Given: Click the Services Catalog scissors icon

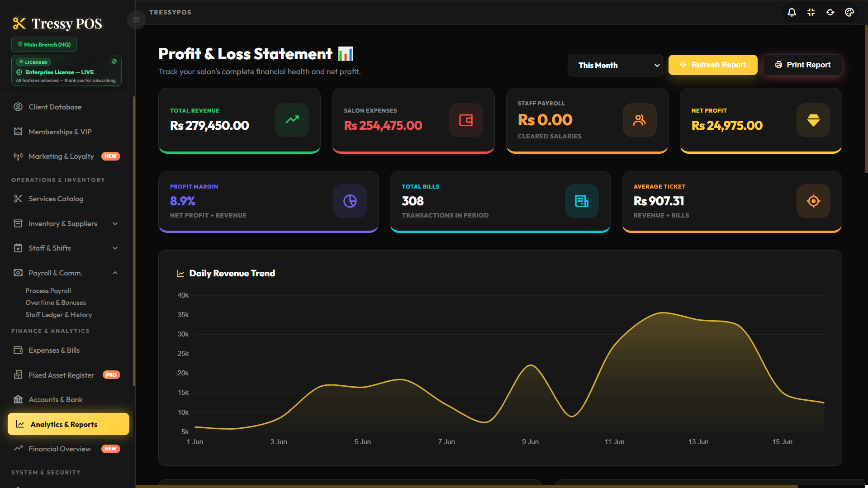Looking at the screenshot, I should click(x=18, y=199).
